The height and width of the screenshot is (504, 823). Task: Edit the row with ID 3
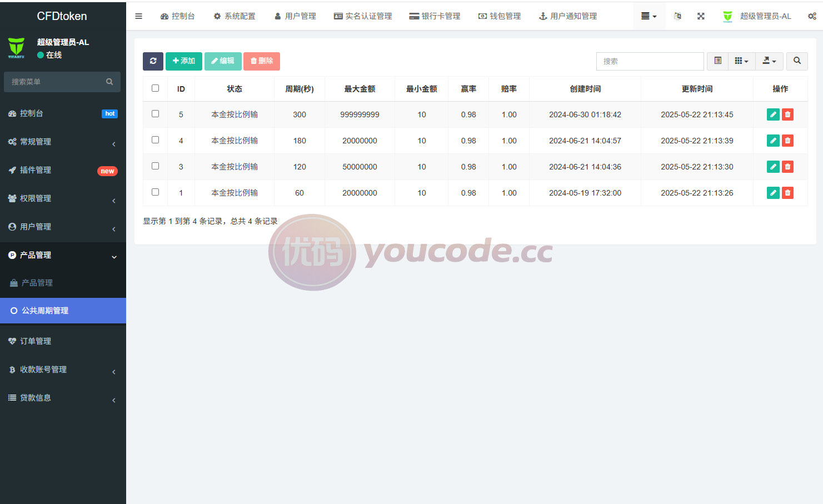coord(773,167)
